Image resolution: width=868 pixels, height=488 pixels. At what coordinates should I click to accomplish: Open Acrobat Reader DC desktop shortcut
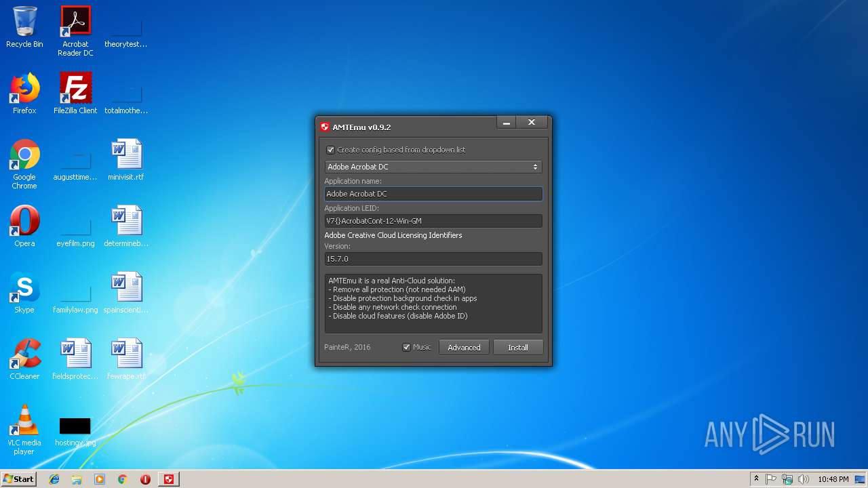pyautogui.click(x=75, y=31)
